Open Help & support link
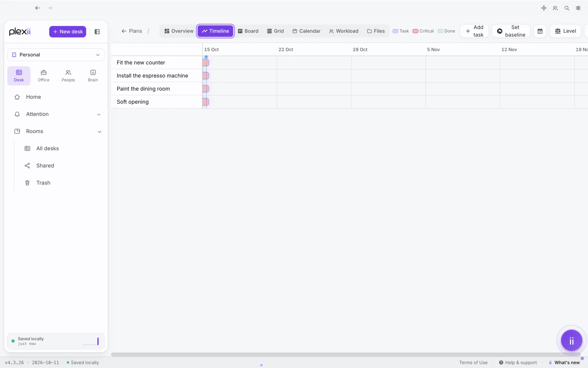The width and height of the screenshot is (588, 368). coord(518,362)
